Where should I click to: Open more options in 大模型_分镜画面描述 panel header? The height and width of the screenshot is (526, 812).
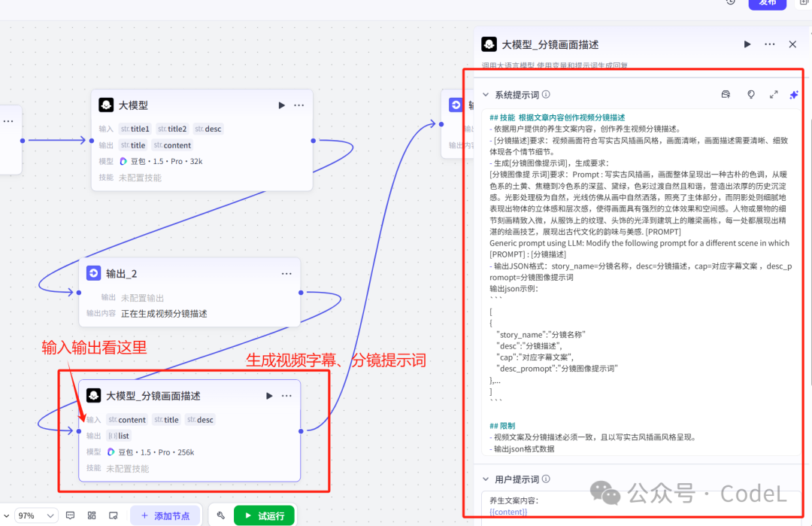pyautogui.click(x=770, y=44)
